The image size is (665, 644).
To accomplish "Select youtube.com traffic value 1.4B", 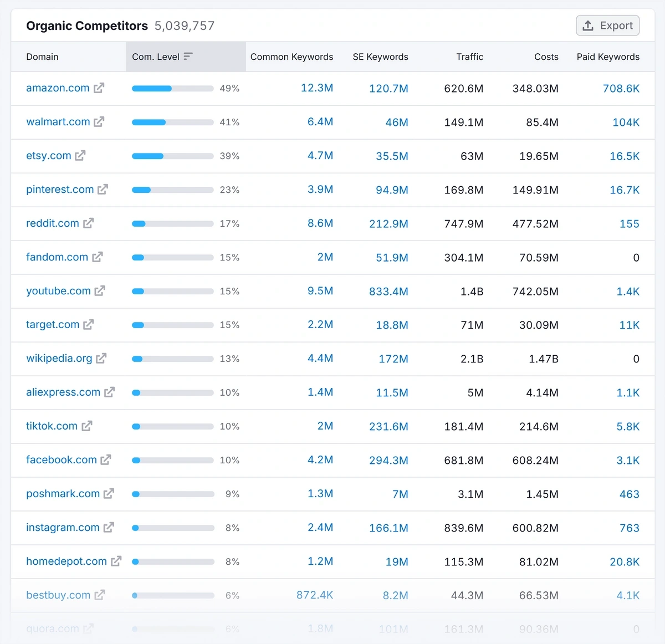I will pos(472,292).
